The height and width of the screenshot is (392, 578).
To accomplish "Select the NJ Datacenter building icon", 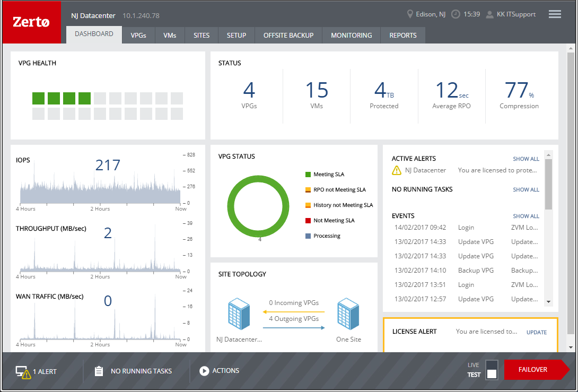I will pyautogui.click(x=239, y=315).
